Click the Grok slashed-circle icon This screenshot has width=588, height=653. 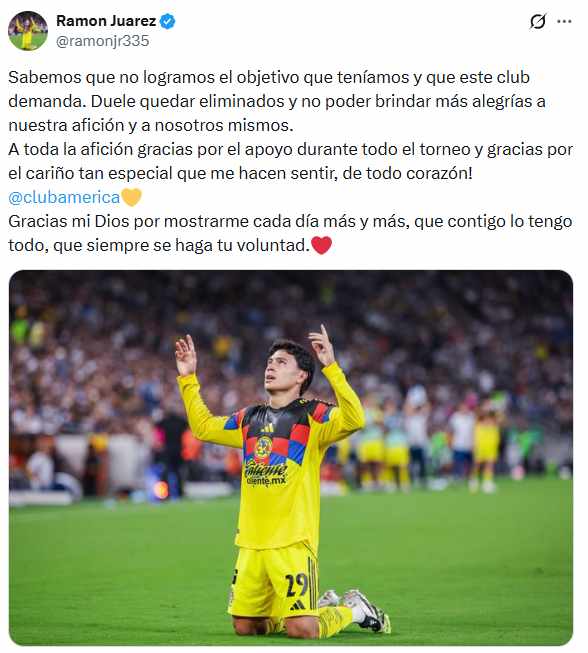538,21
